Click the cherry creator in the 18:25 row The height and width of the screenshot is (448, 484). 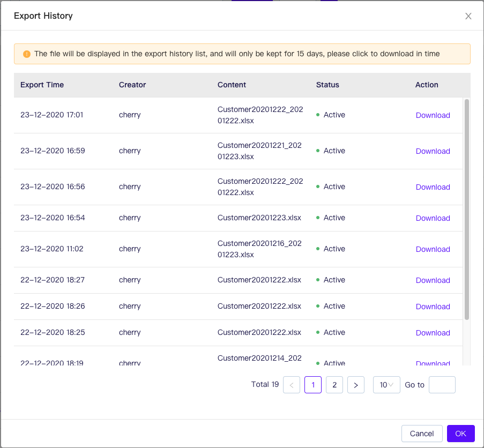click(130, 333)
